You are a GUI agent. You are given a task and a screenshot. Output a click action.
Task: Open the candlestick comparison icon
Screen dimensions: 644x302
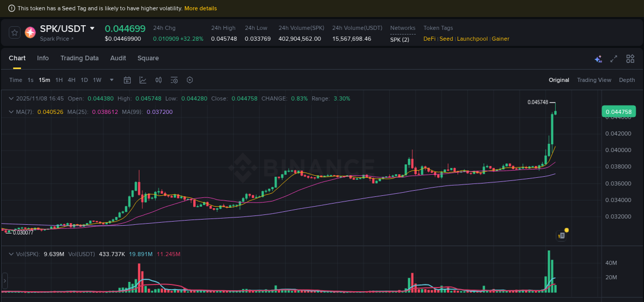tap(158, 80)
